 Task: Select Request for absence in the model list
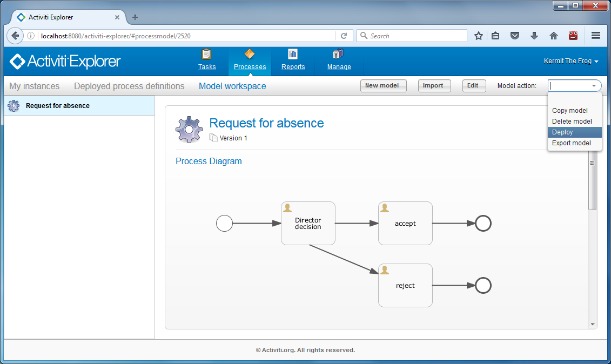tap(58, 106)
